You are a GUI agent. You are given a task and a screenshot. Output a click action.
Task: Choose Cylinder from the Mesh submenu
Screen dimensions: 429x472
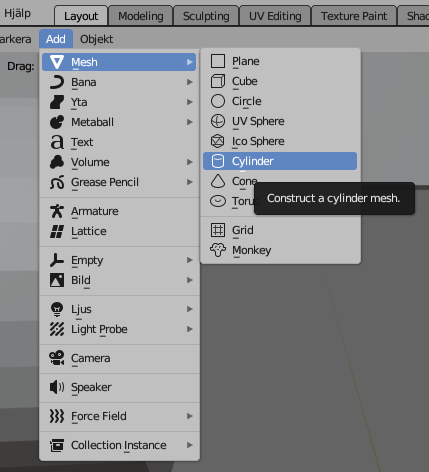pos(280,161)
